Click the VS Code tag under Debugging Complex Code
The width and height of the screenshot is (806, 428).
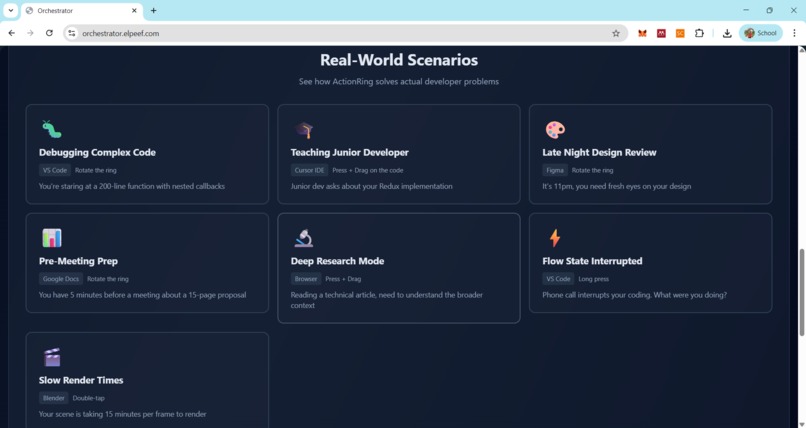(x=55, y=170)
